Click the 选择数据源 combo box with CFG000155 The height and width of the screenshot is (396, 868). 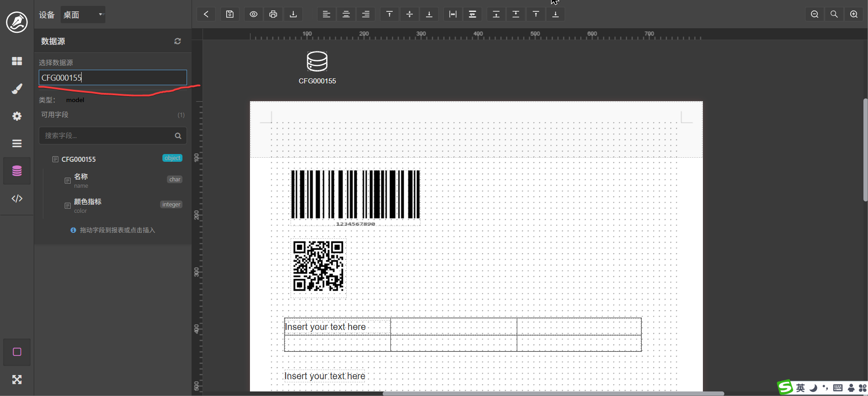click(x=113, y=77)
